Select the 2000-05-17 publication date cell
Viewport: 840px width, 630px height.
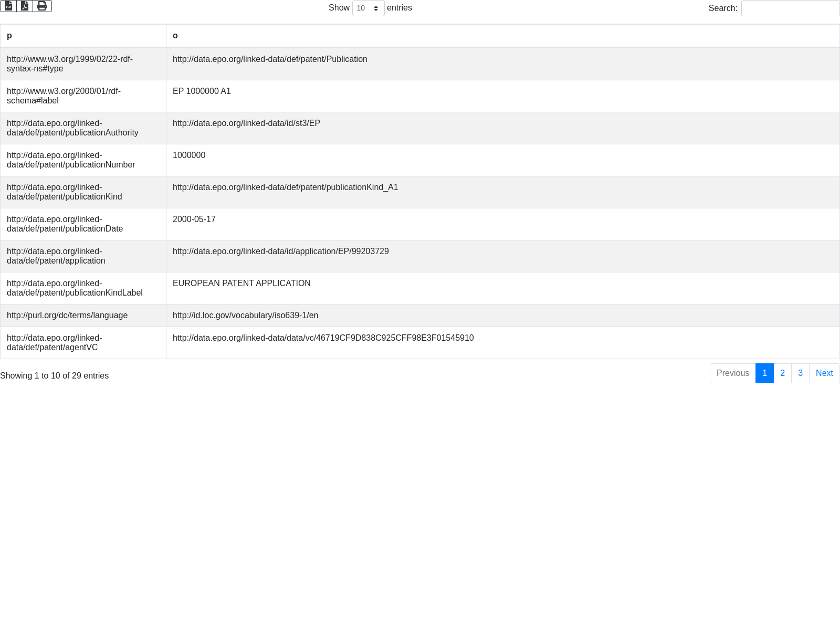point(194,219)
